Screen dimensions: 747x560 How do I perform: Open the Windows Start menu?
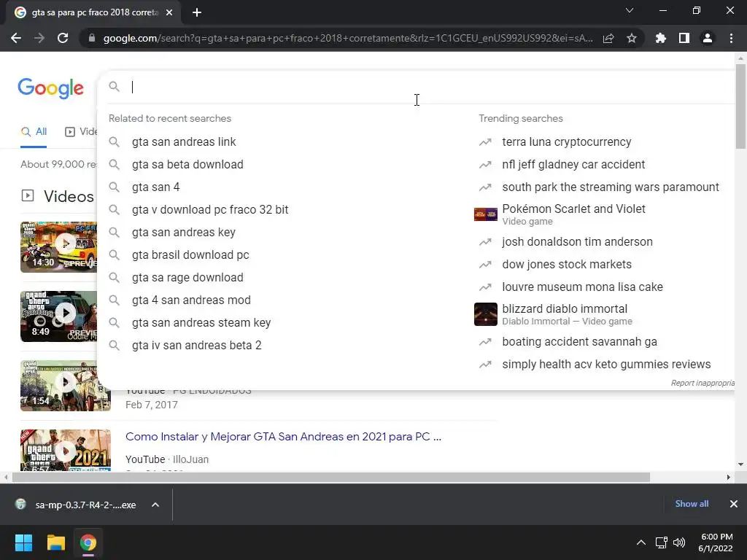pyautogui.click(x=23, y=542)
